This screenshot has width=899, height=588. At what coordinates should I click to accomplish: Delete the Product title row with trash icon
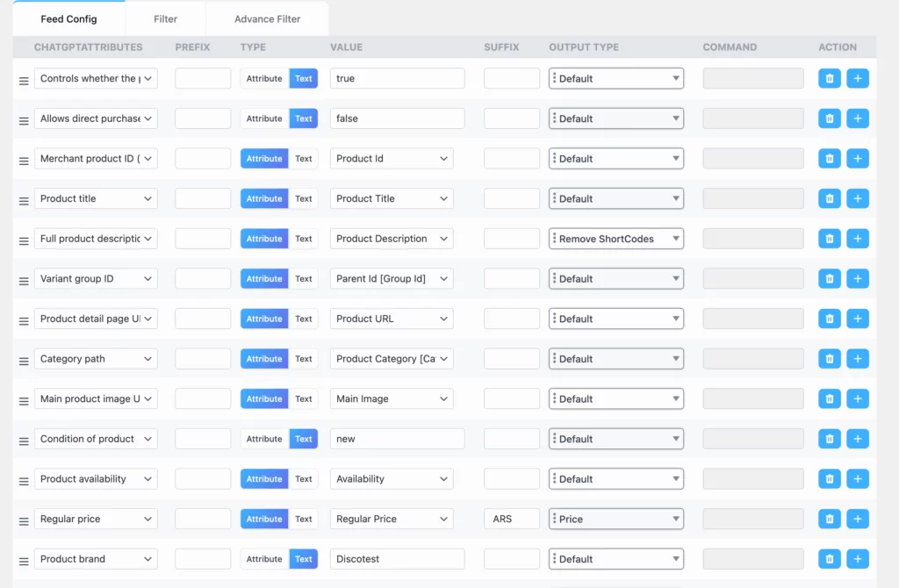829,198
